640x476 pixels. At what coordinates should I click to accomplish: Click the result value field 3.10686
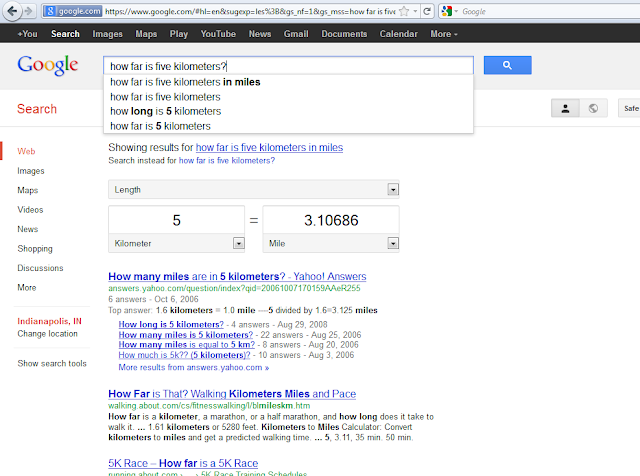click(x=331, y=220)
